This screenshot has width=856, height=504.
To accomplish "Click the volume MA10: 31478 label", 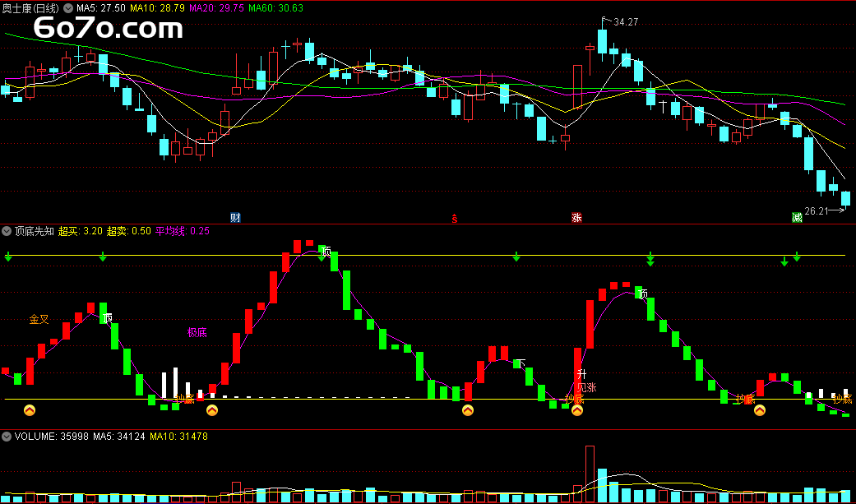I will tap(178, 437).
